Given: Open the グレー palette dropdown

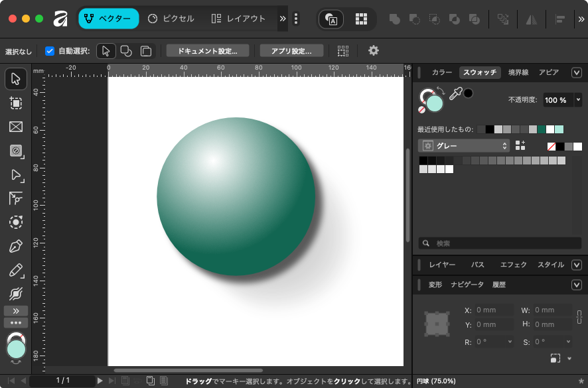Looking at the screenshot, I should [464, 145].
